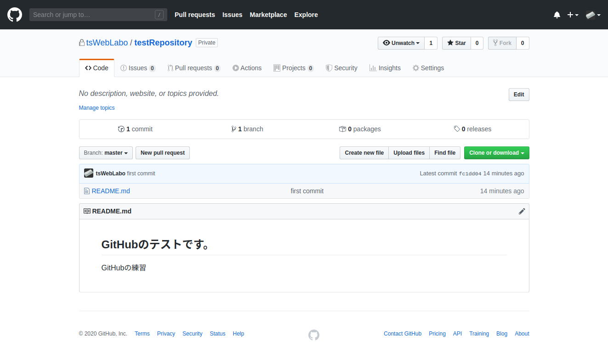Switch to the Projects tab

point(293,68)
